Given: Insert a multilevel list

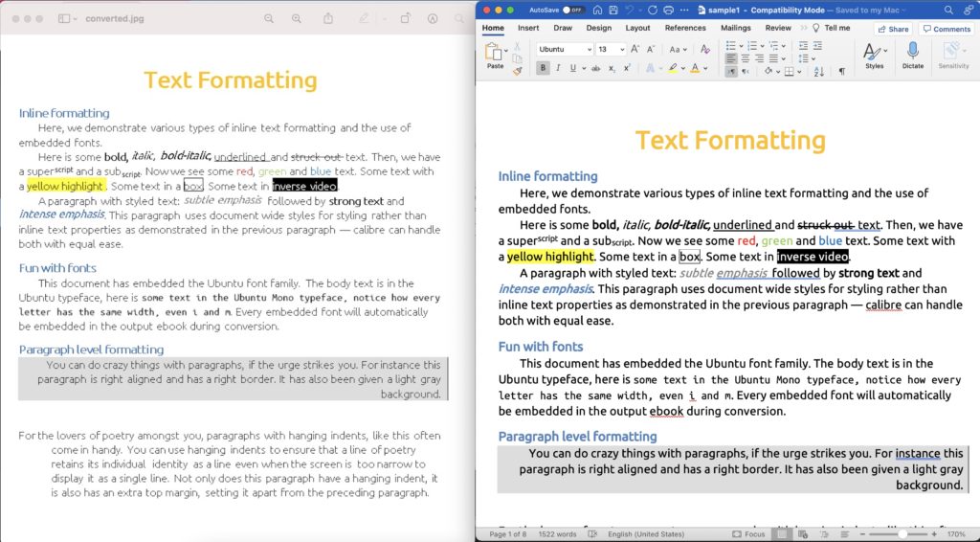Looking at the screenshot, I should [x=773, y=46].
